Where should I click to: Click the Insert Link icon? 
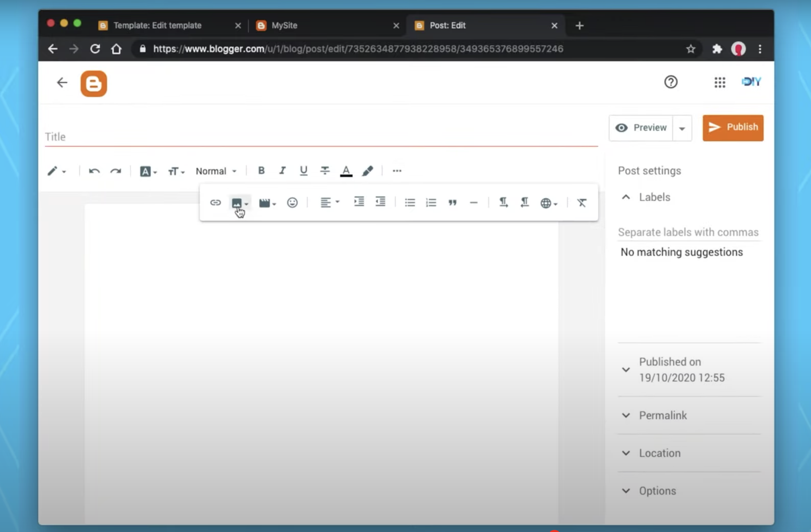click(214, 202)
